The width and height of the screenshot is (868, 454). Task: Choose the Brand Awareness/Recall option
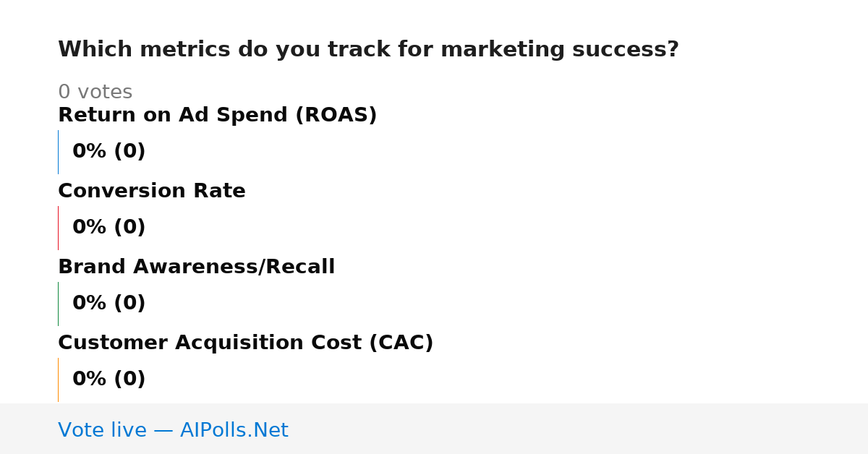[196, 267]
